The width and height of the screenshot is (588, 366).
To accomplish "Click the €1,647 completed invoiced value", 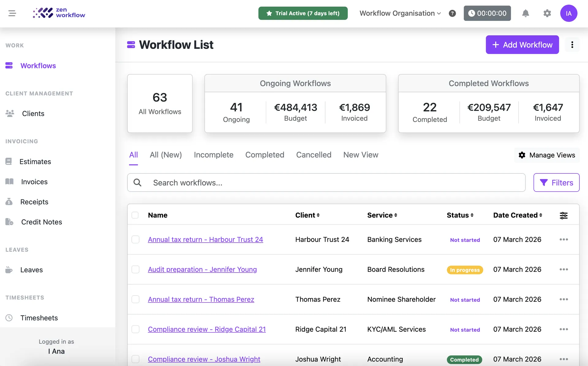I will (x=548, y=108).
